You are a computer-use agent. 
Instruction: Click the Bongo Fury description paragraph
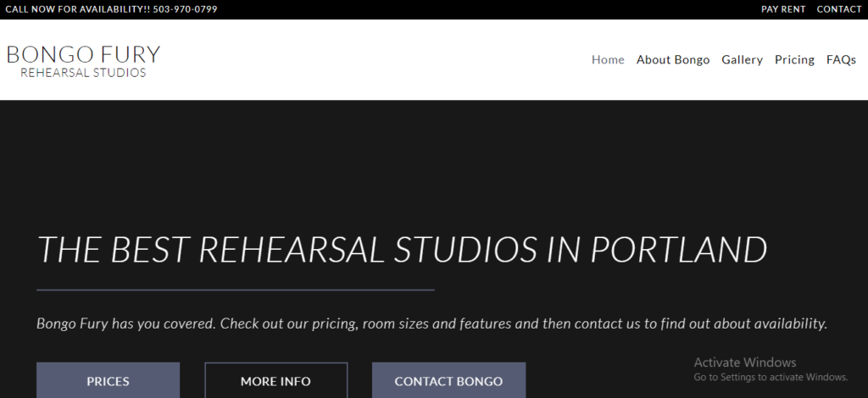click(x=431, y=323)
